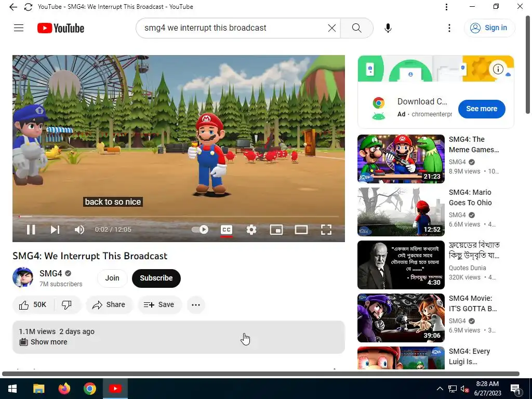Open the muted speaker tray icon

coord(464,389)
